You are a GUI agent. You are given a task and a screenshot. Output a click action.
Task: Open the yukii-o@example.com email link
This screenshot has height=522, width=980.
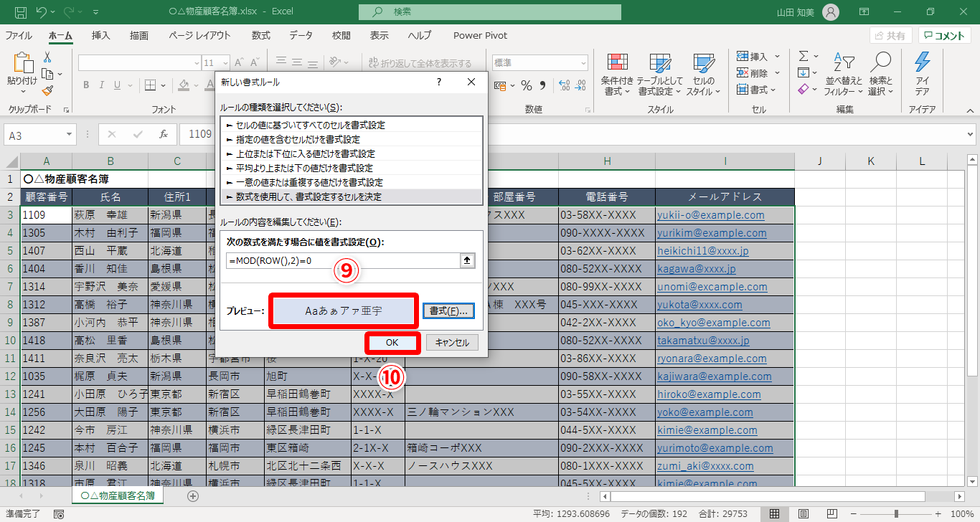point(711,215)
